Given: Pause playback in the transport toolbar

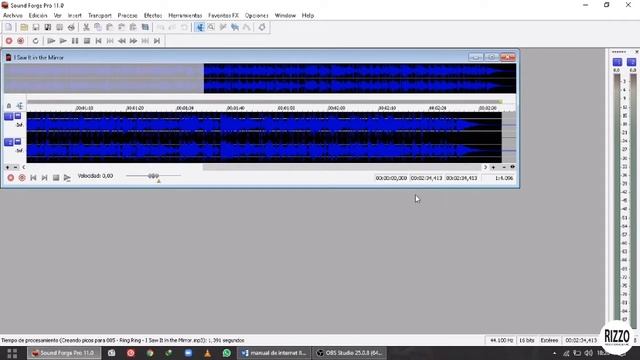Looking at the screenshot, I should click(x=75, y=41).
